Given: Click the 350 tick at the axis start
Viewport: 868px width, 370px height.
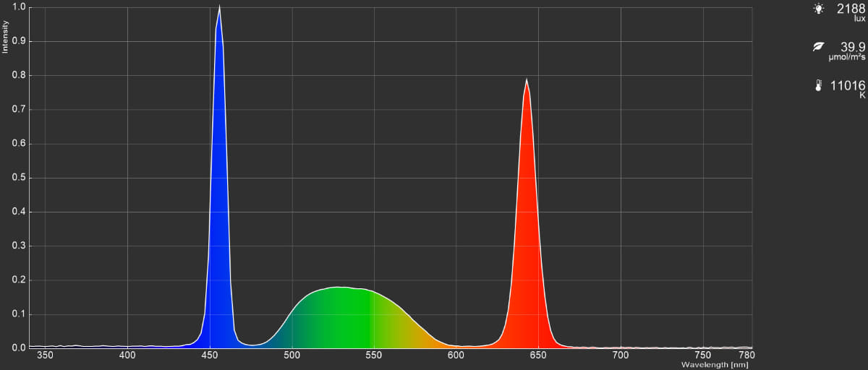Looking at the screenshot, I should pyautogui.click(x=45, y=355).
